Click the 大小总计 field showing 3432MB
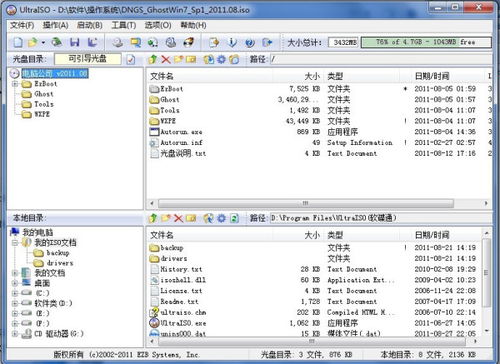500x364 pixels. pyautogui.click(x=343, y=42)
